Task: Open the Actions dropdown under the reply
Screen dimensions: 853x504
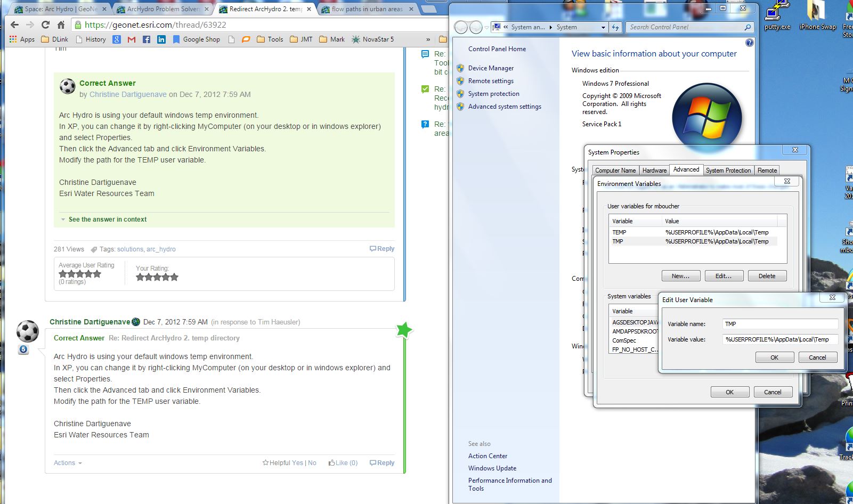Action: pos(68,463)
